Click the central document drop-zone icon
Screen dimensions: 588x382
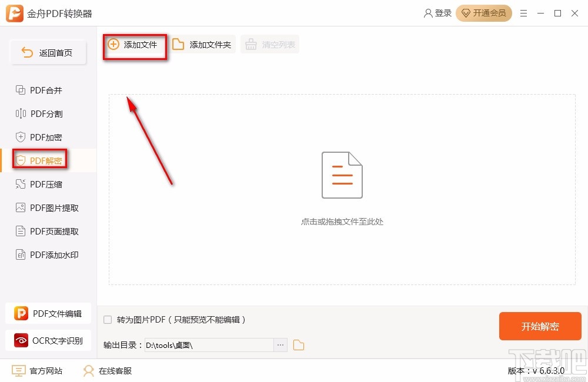[342, 175]
